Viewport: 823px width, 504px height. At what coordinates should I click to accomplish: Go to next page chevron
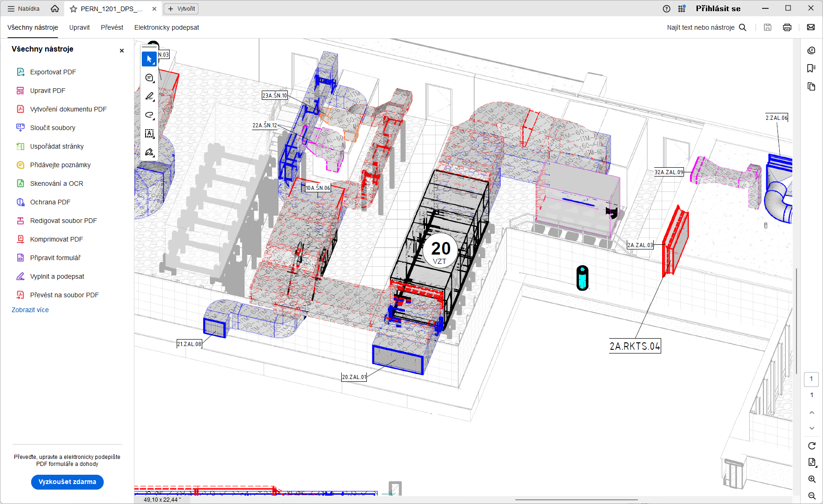coord(811,428)
